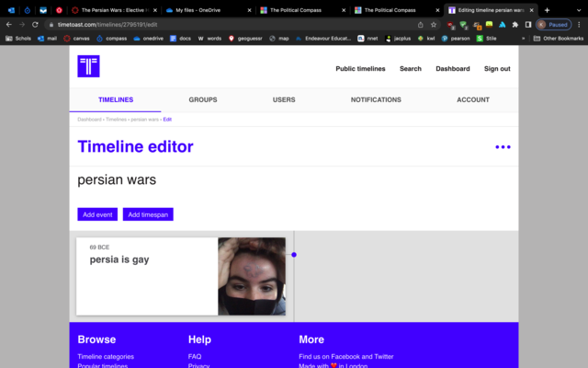Switch to the pinned Compass tab
Image resolution: width=588 pixels, height=368 pixels.
pos(27,10)
